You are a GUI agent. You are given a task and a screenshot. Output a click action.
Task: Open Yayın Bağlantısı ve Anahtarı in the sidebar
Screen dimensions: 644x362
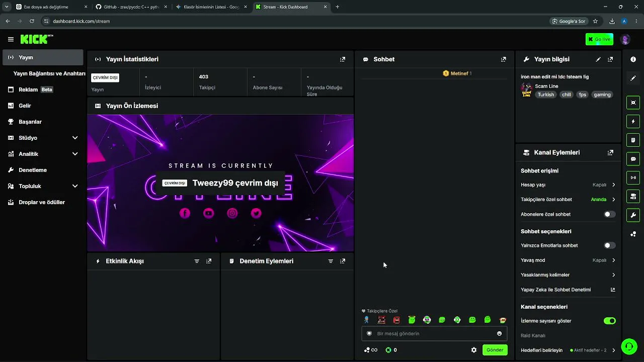point(49,73)
